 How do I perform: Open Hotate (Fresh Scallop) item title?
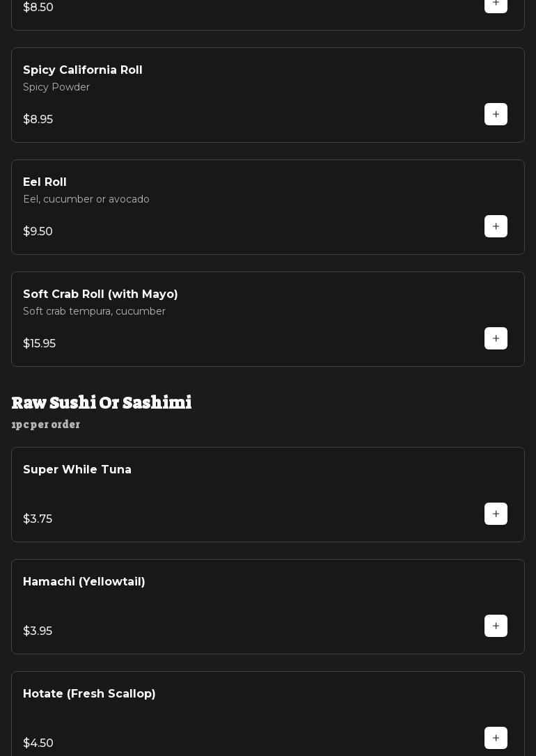(x=89, y=694)
